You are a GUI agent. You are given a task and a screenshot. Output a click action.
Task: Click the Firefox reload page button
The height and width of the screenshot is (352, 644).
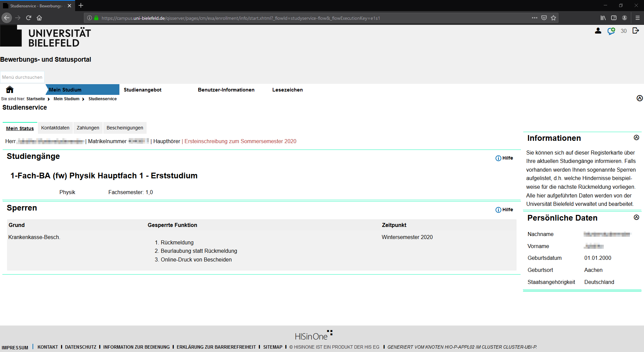coord(29,18)
